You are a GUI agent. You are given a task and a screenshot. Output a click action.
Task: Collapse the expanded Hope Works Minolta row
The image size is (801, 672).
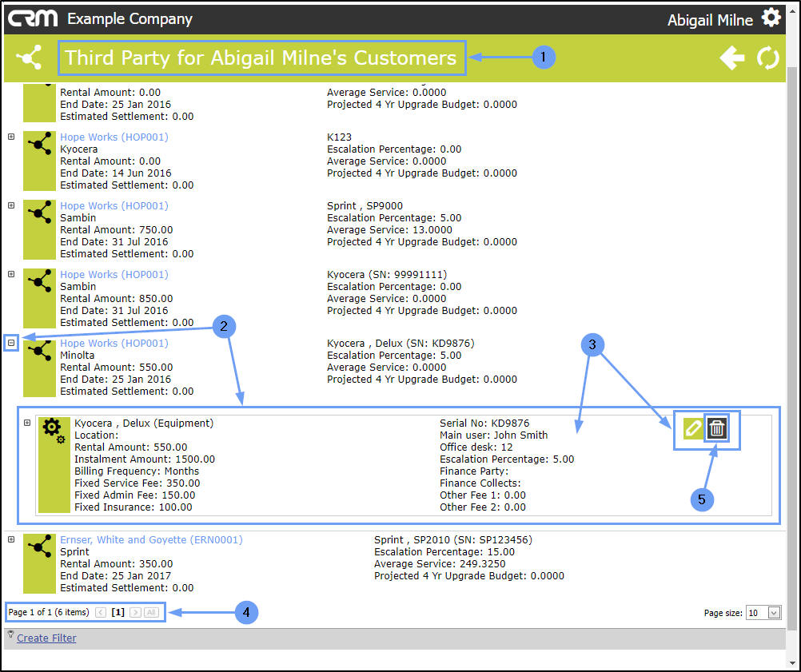point(11,343)
